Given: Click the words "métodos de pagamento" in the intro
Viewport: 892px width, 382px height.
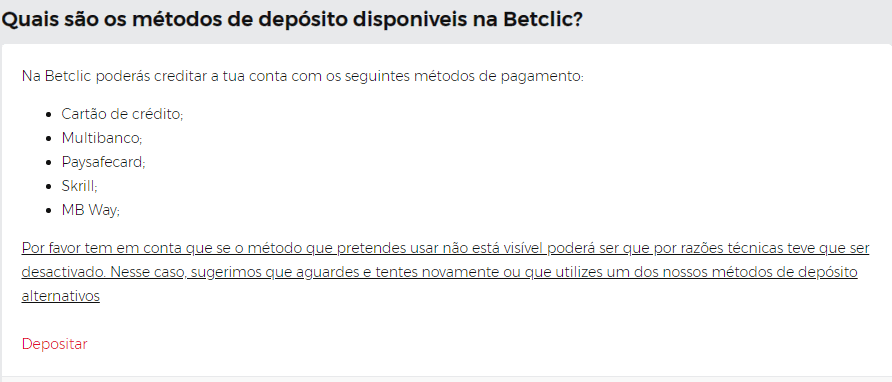Looking at the screenshot, I should point(498,76).
